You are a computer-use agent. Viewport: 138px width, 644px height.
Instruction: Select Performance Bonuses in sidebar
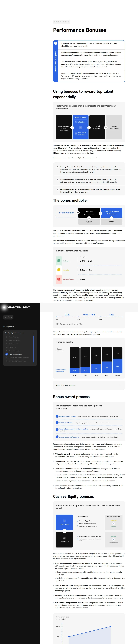15,354
